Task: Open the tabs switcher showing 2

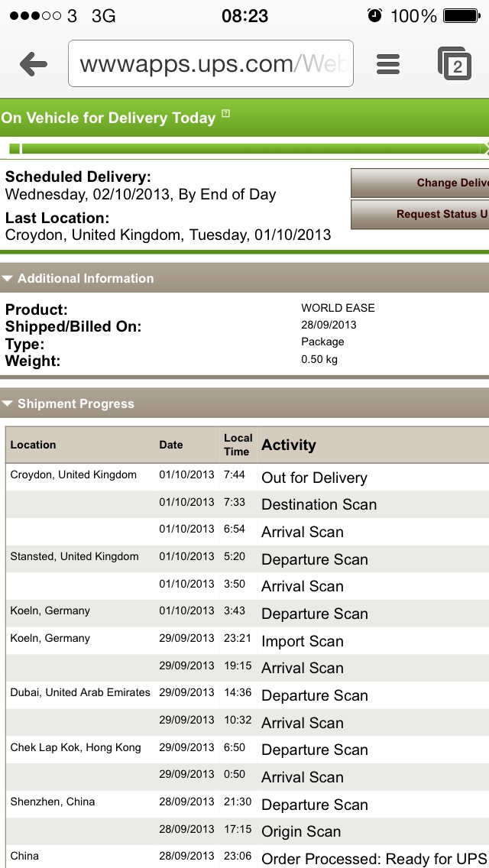Action: (455, 64)
